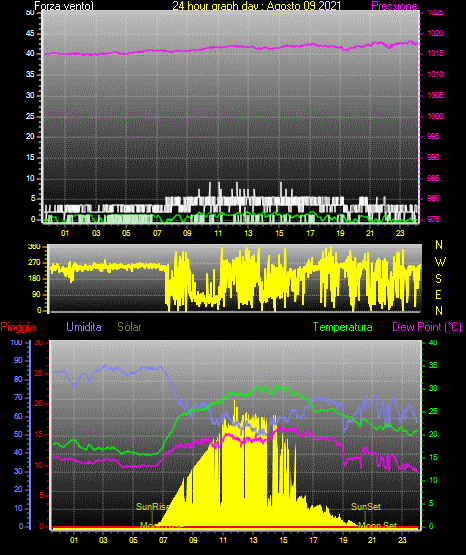Click blue humidity axis value "100"

click(x=17, y=342)
